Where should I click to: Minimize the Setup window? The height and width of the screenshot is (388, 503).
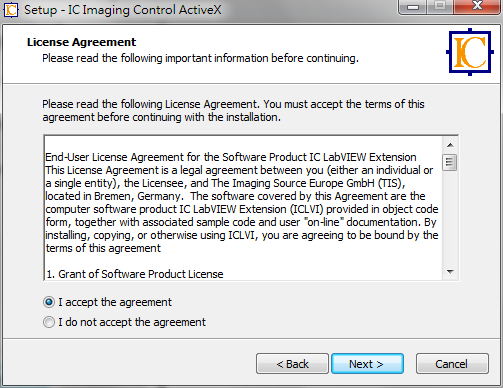(x=413, y=6)
